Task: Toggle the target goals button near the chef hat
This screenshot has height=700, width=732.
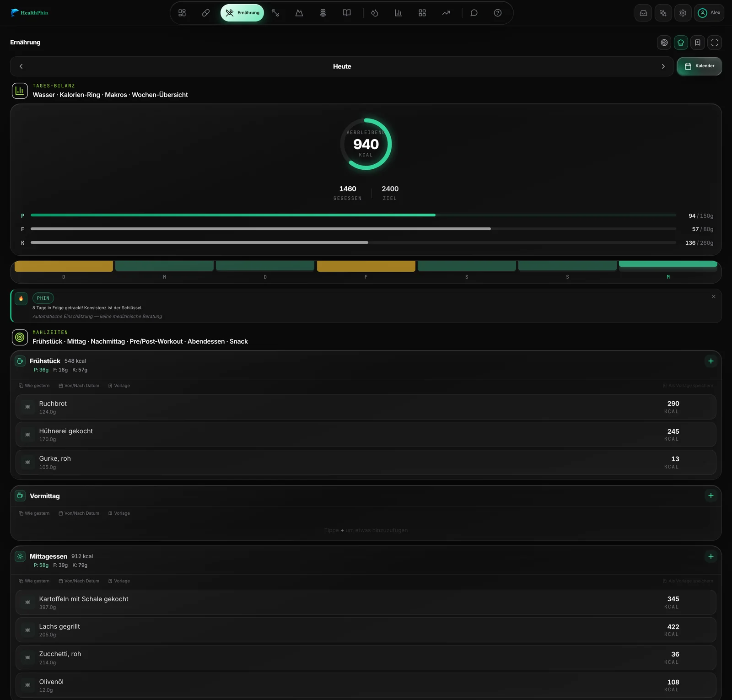Action: point(664,43)
